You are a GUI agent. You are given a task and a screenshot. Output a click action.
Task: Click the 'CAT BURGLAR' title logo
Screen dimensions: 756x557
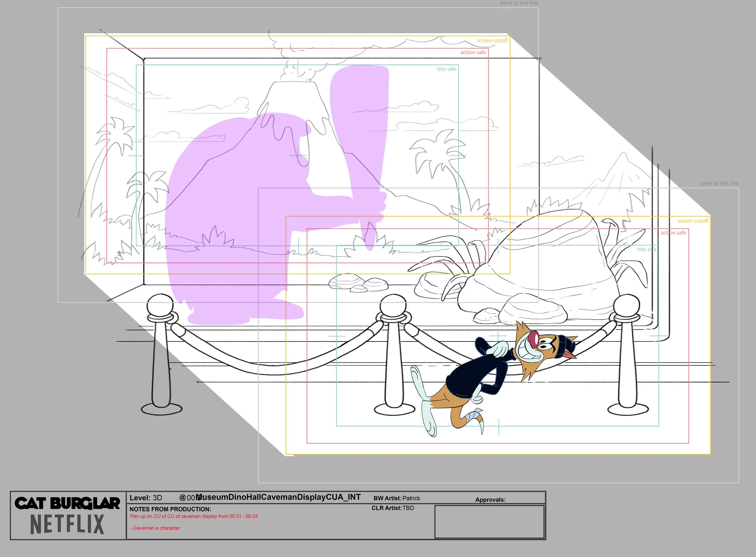(x=67, y=503)
